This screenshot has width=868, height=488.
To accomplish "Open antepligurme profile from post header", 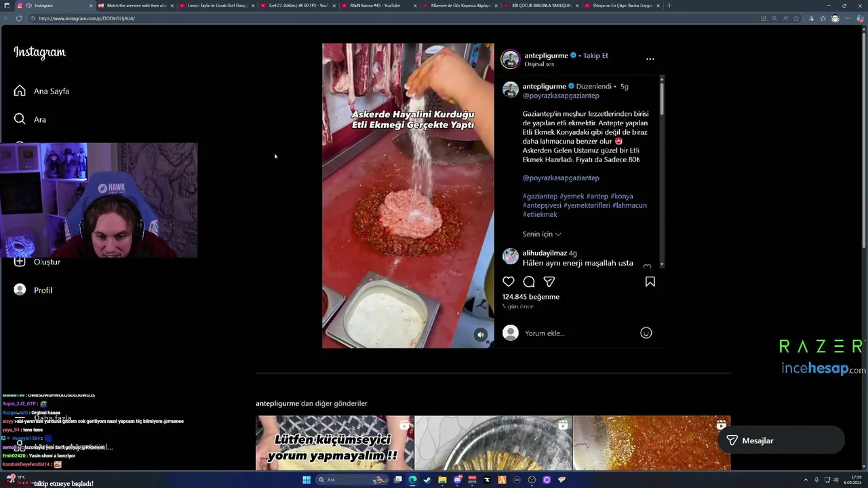I will click(546, 56).
